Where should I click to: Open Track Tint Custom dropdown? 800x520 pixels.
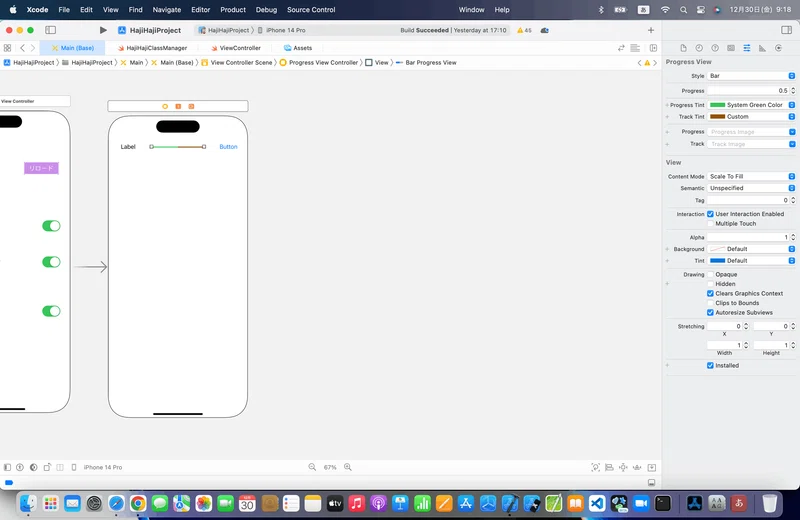[x=751, y=116]
